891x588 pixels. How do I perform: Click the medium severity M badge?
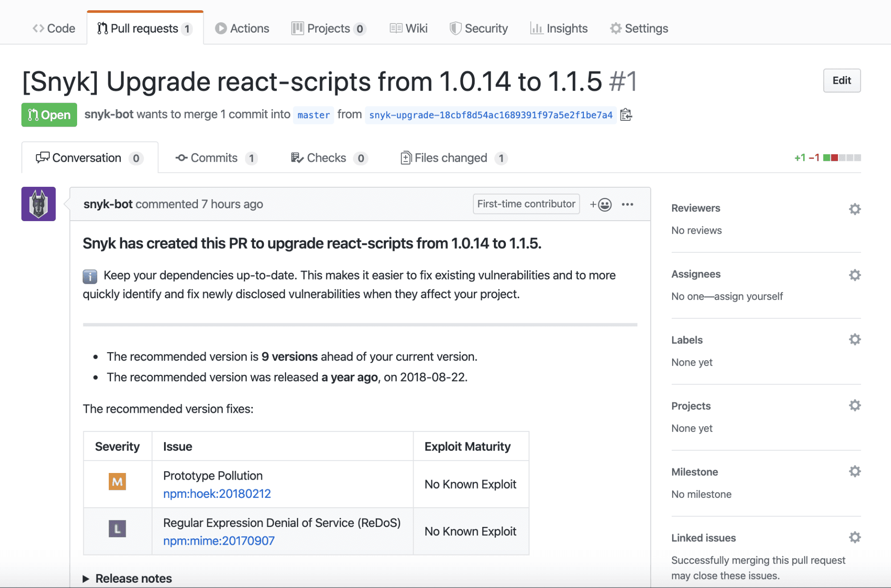pyautogui.click(x=117, y=481)
